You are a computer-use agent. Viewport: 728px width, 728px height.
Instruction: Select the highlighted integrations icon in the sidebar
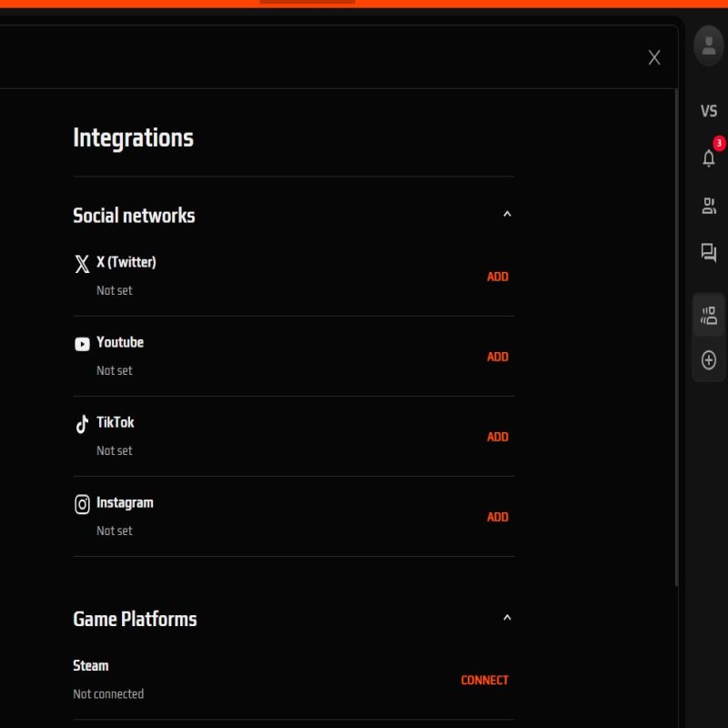[709, 314]
